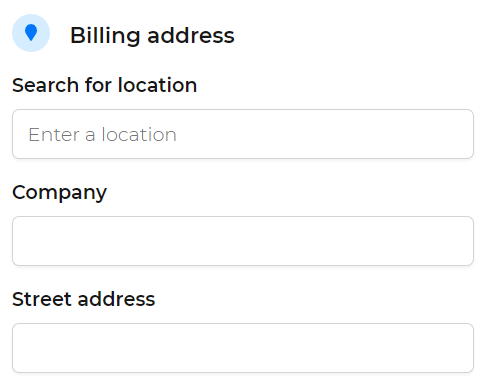The width and height of the screenshot is (502, 387).
Task: Click the word Street in the last label
Action: click(x=42, y=299)
